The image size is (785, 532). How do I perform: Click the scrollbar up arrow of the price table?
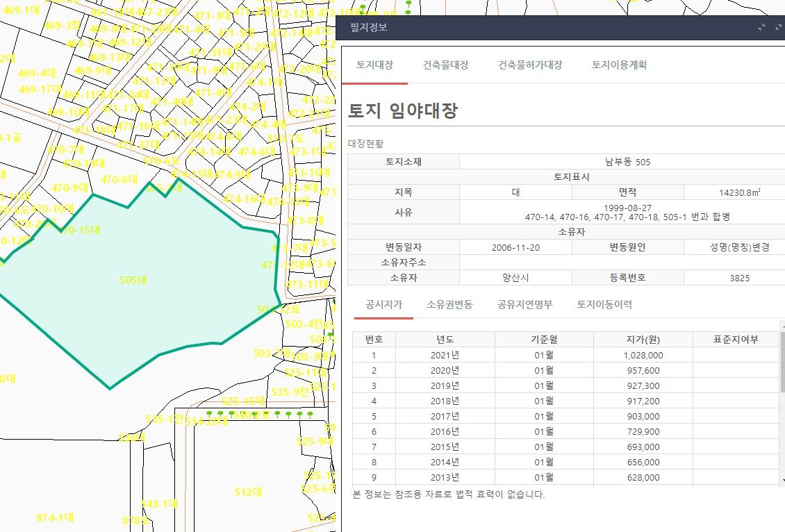tap(782, 326)
